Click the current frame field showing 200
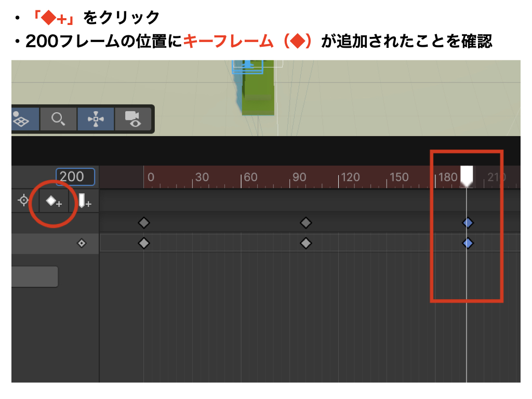 (x=75, y=177)
